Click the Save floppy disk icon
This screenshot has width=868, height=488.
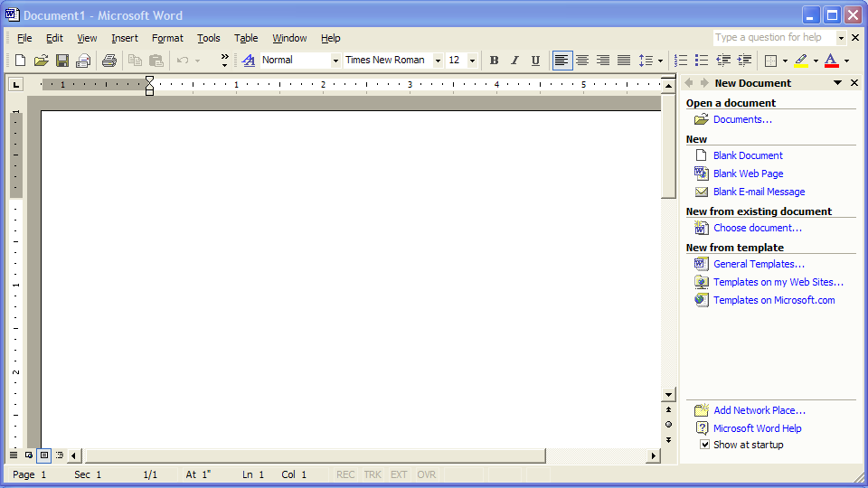[62, 61]
